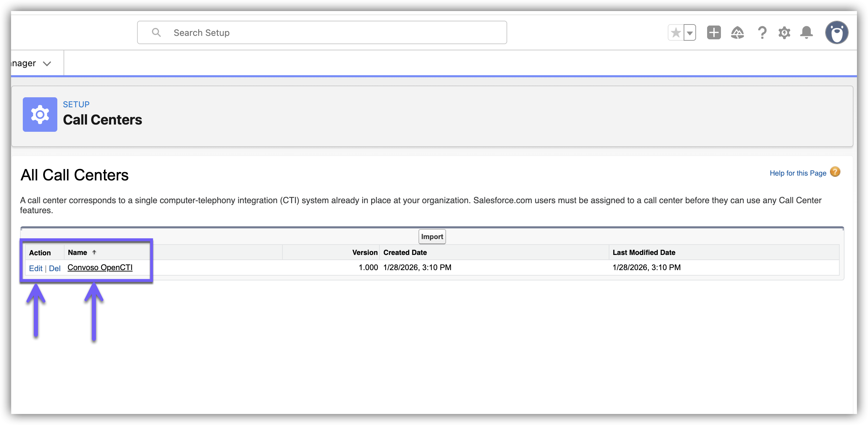
Task: Expand the Manager tab chevron
Action: point(47,63)
